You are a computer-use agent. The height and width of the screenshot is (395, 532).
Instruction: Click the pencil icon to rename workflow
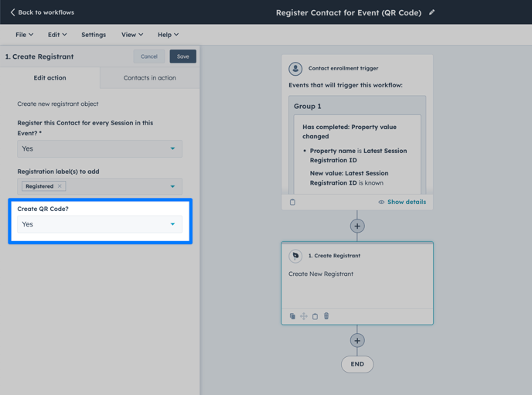coord(432,12)
